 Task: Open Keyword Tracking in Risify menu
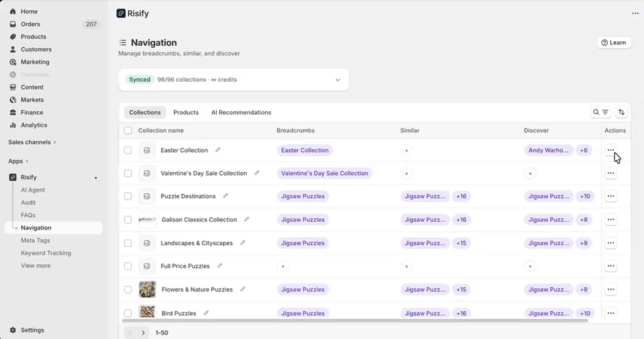click(46, 253)
